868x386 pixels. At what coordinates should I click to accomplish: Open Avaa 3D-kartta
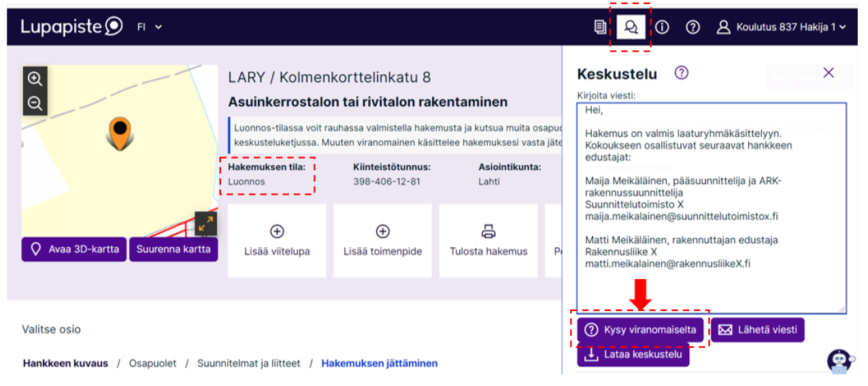pos(74,249)
